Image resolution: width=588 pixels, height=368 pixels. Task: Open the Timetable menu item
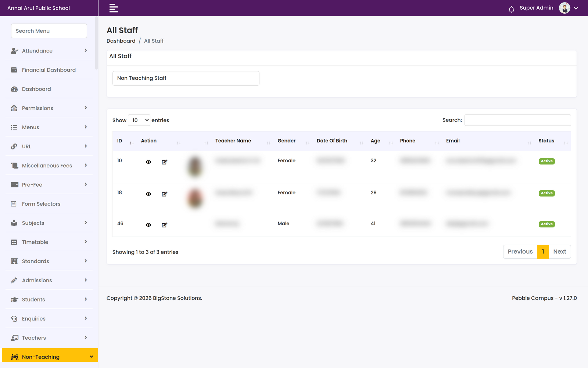(49, 242)
